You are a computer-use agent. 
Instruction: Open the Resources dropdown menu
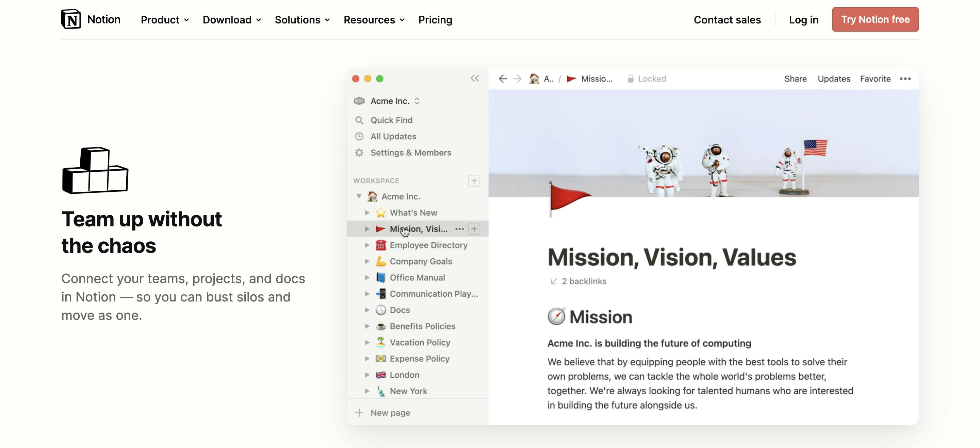tap(374, 20)
